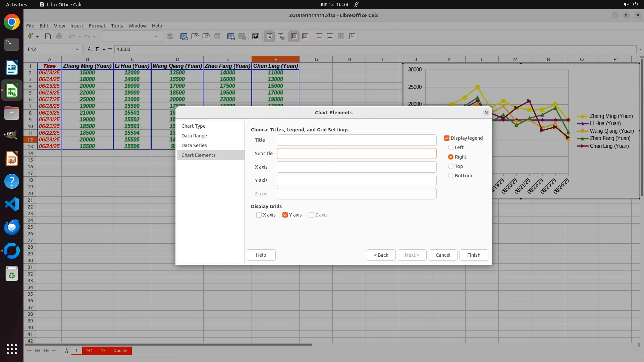Click the Export as PDF icon

tap(48, 37)
